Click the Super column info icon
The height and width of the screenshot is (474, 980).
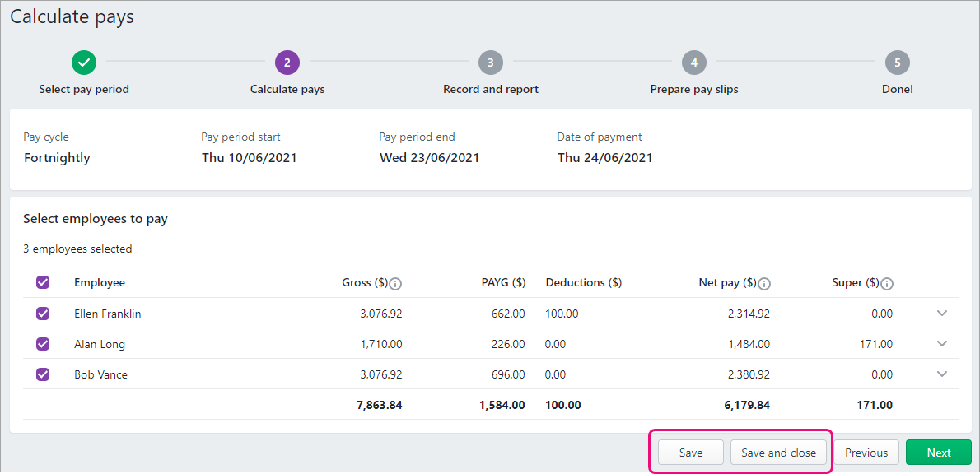tap(886, 283)
